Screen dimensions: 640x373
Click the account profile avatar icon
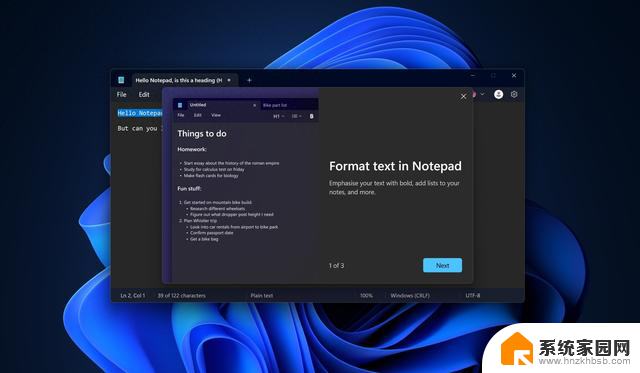(498, 94)
